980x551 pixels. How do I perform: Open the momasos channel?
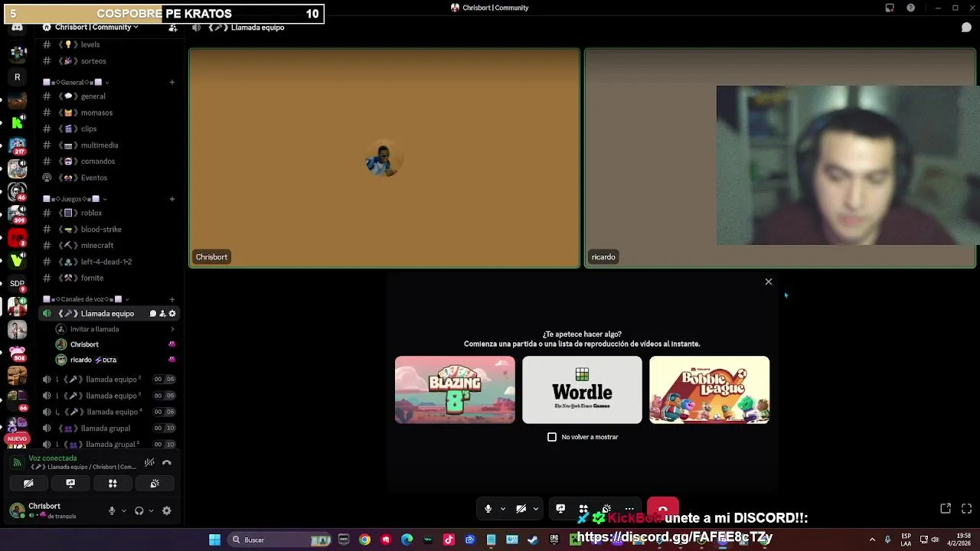(x=109, y=112)
